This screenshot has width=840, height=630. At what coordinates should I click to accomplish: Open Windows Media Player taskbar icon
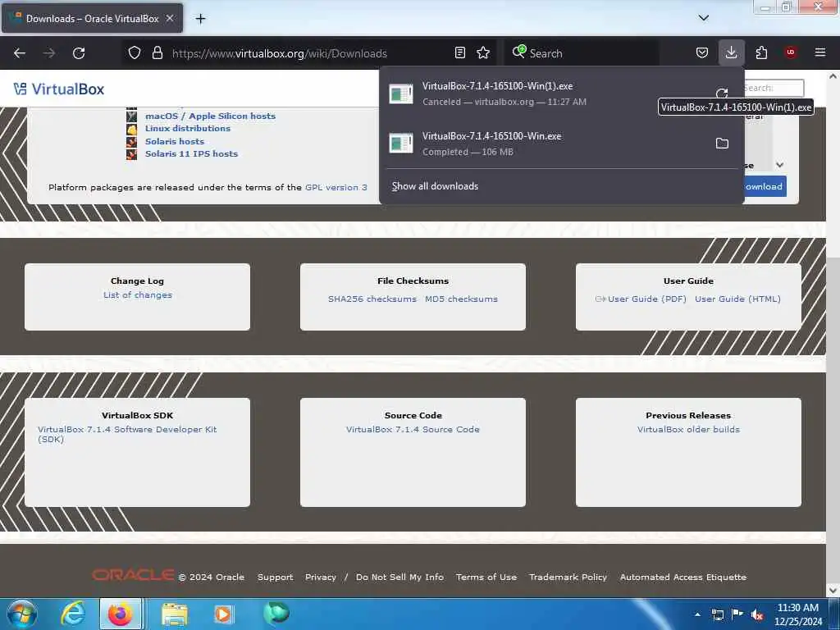[x=223, y=614]
